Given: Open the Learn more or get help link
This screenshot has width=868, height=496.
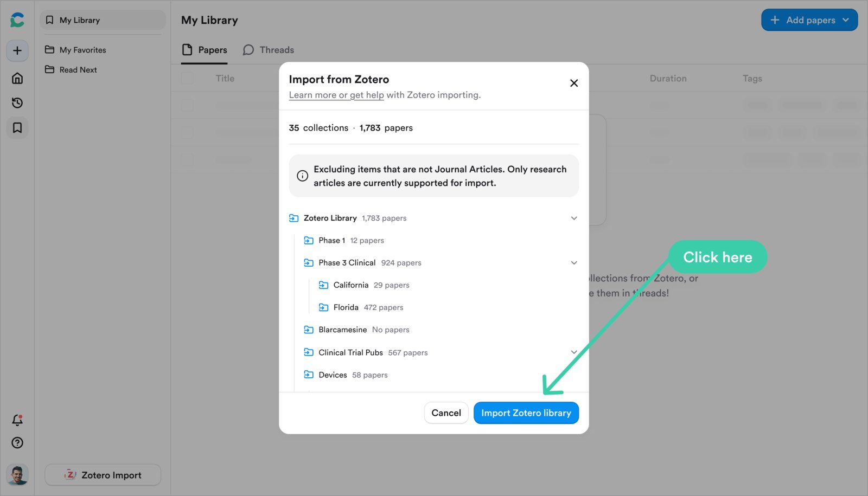Looking at the screenshot, I should 336,95.
